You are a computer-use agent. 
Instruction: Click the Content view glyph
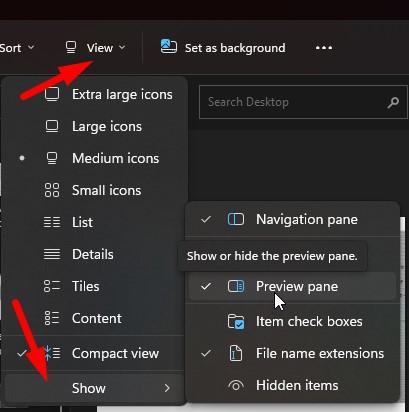(52, 318)
